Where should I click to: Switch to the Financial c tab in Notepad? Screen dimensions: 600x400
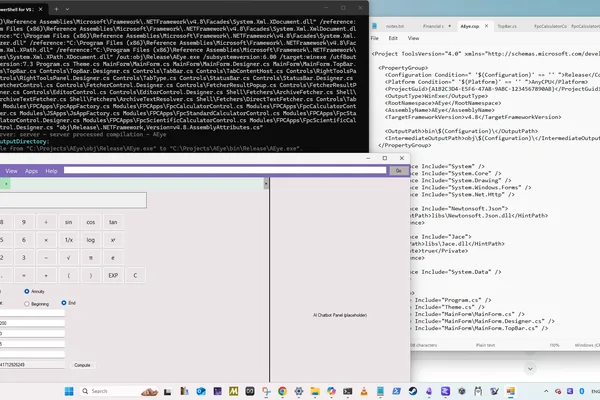(434, 26)
